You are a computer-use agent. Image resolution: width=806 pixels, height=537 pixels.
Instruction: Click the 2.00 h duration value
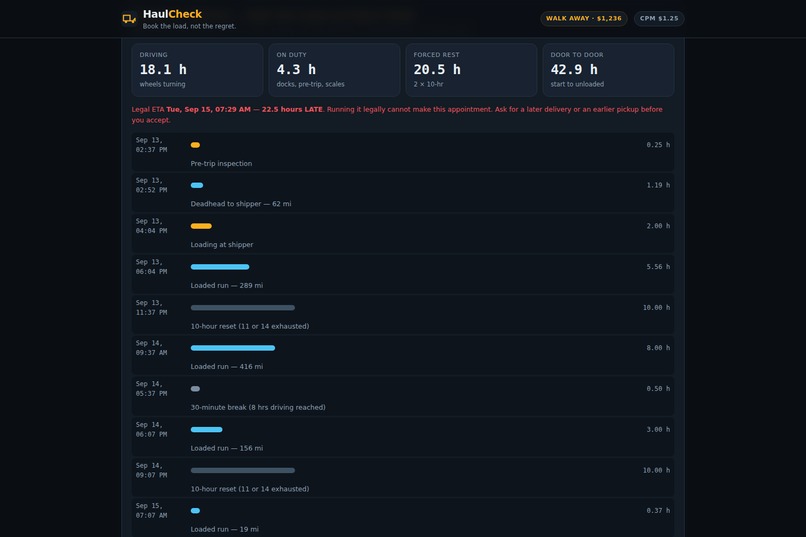coord(658,226)
